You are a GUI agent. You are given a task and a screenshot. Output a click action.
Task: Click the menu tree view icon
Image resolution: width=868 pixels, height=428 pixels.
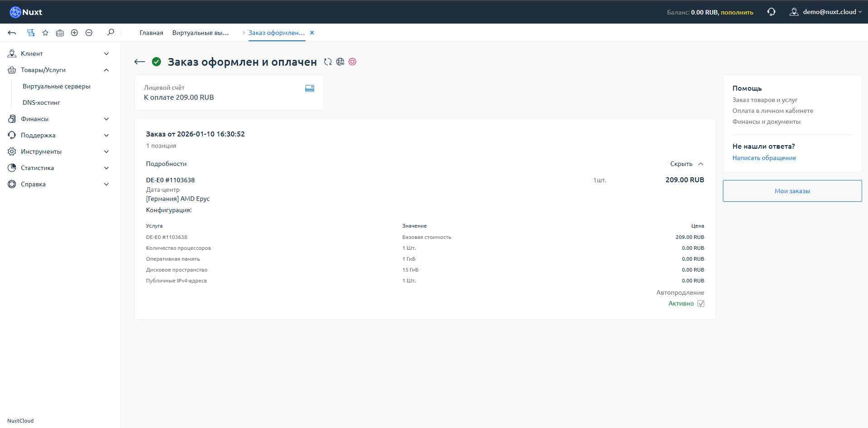(x=31, y=33)
